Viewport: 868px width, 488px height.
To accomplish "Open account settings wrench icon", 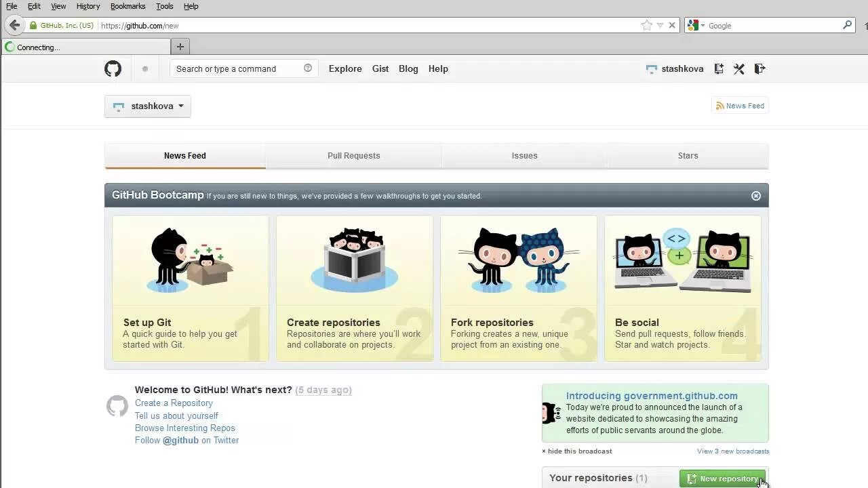I will point(739,68).
